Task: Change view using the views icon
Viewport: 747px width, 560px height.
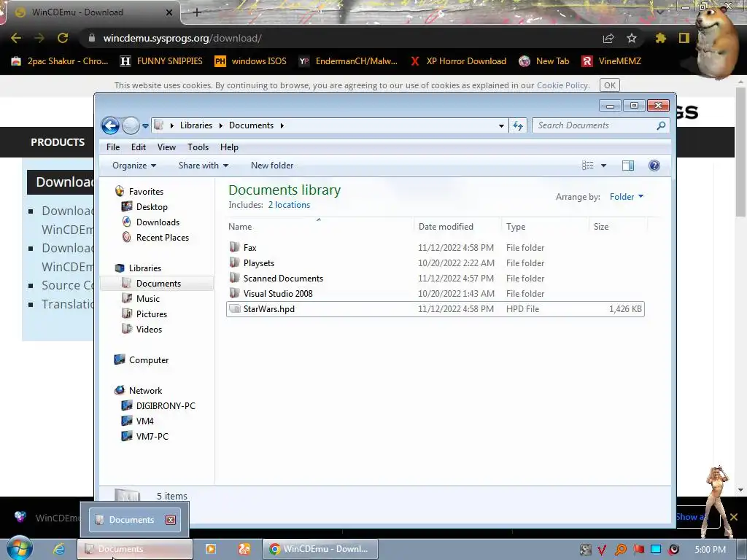Action: pos(588,166)
